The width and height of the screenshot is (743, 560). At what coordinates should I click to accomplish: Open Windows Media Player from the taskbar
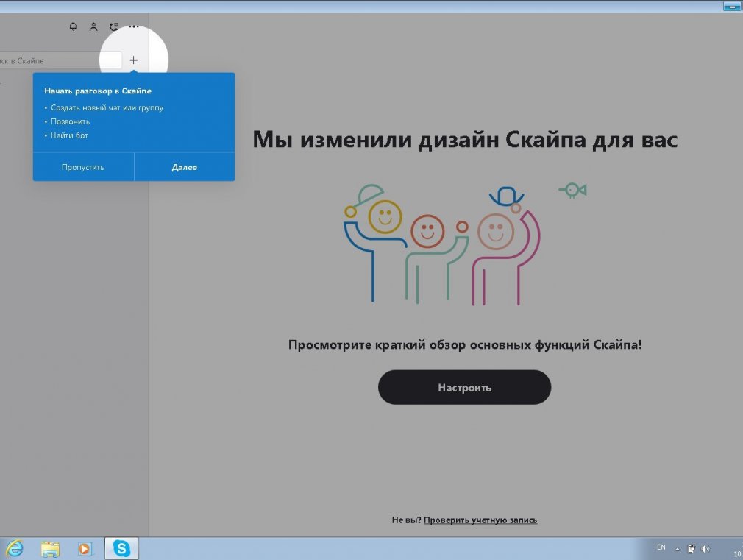(x=85, y=549)
